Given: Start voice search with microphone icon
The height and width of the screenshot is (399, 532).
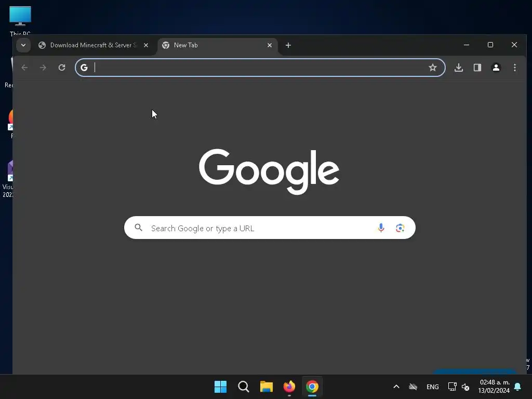Looking at the screenshot, I should [381, 228].
